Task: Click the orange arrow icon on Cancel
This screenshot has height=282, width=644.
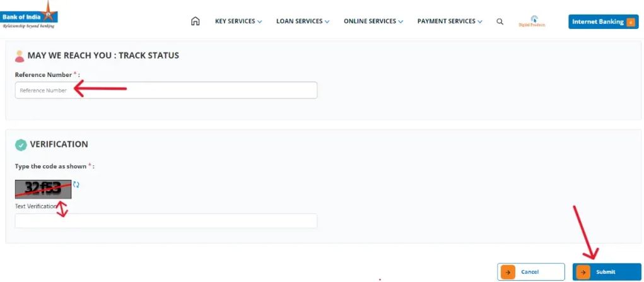Action: click(508, 272)
